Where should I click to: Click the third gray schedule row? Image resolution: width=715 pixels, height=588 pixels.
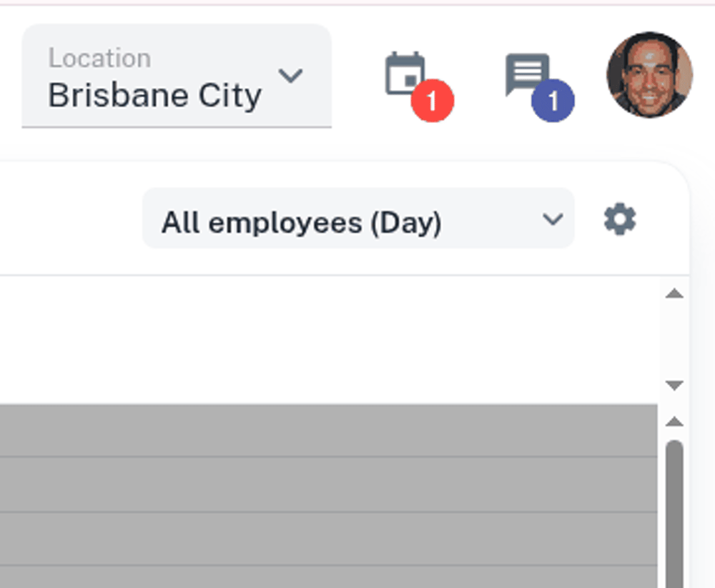(x=329, y=539)
